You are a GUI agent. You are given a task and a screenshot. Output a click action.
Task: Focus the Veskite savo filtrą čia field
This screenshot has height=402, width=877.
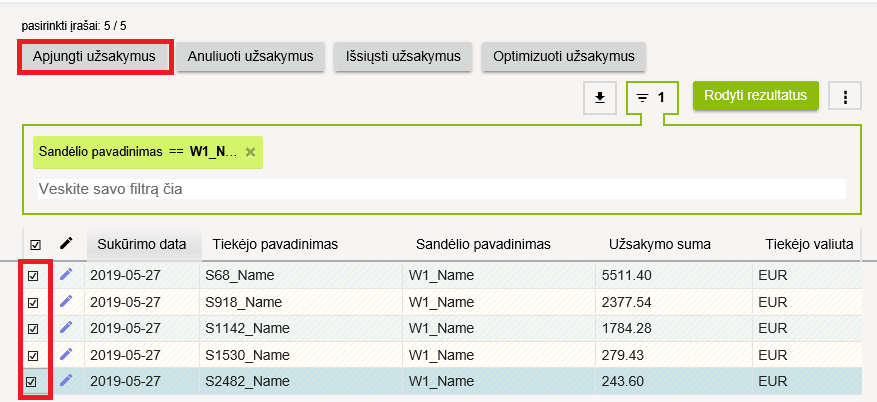440,189
